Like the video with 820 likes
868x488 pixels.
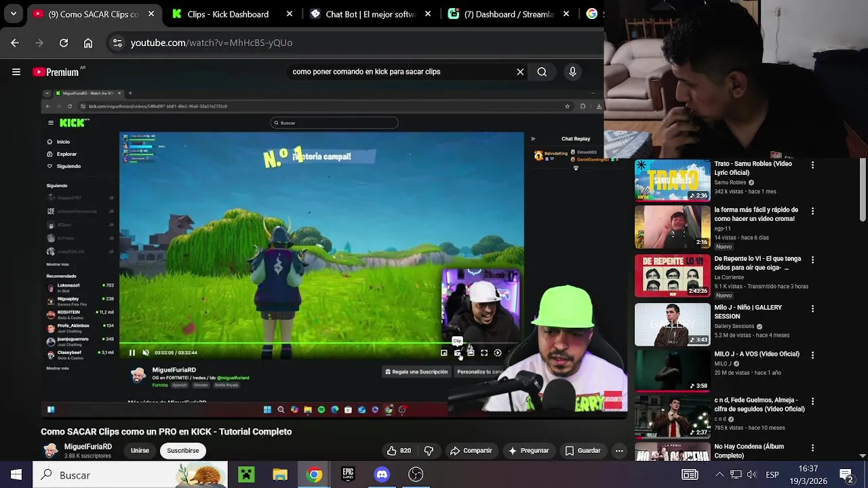[x=399, y=451]
